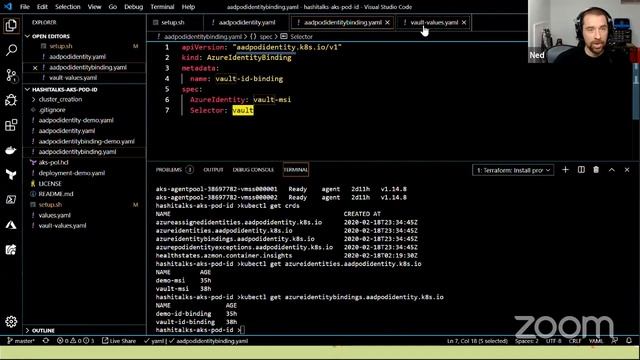
Task: Create a new terminal with plus icon
Action: point(565,170)
